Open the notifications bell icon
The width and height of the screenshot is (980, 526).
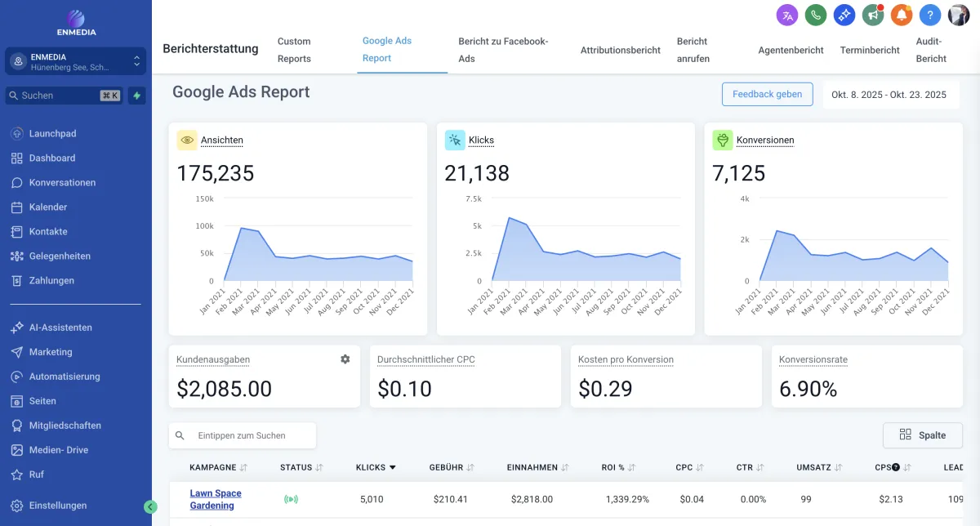[x=902, y=15]
